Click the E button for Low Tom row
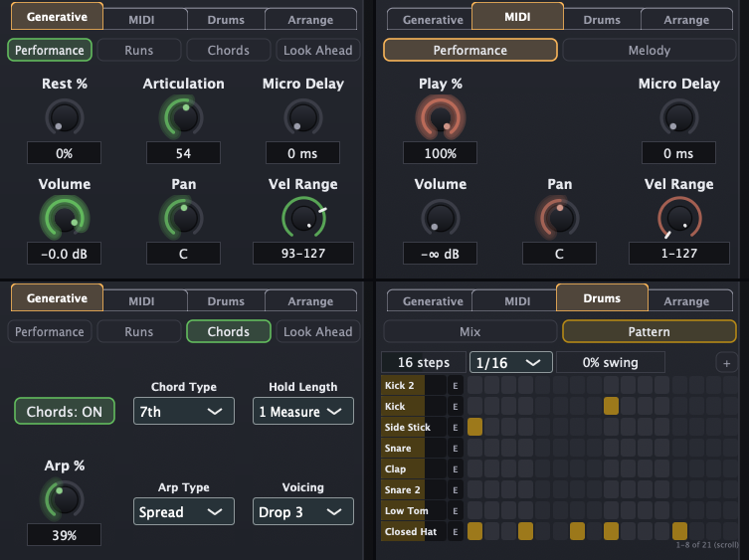This screenshot has width=749, height=560. (456, 511)
